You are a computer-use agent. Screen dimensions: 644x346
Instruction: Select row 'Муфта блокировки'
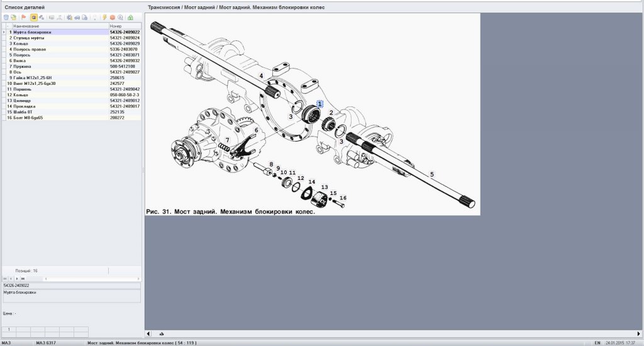pyautogui.click(x=72, y=32)
